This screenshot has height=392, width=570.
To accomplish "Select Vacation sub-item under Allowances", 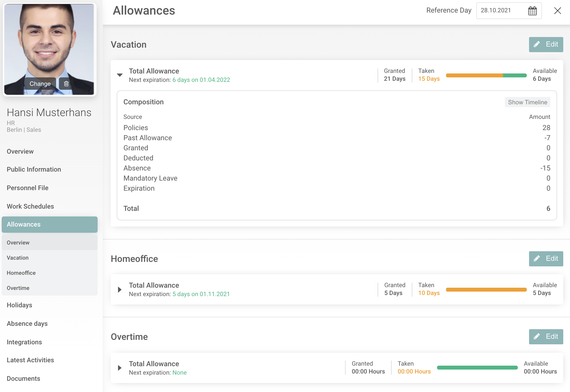I will click(18, 258).
